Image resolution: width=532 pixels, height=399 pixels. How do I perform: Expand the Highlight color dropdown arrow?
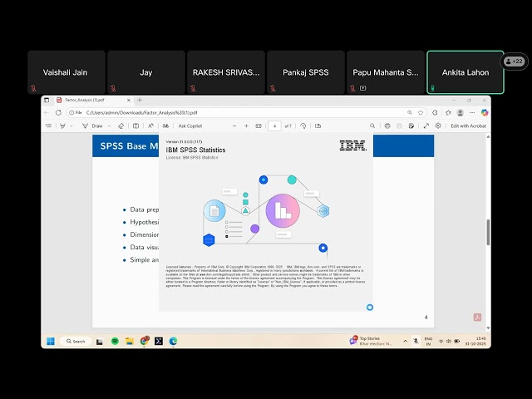click(71, 126)
